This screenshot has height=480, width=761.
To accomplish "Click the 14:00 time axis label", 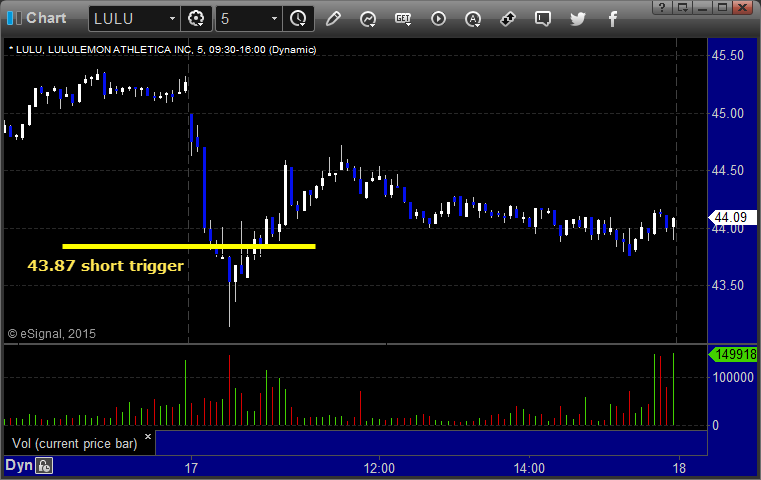I will [529, 468].
